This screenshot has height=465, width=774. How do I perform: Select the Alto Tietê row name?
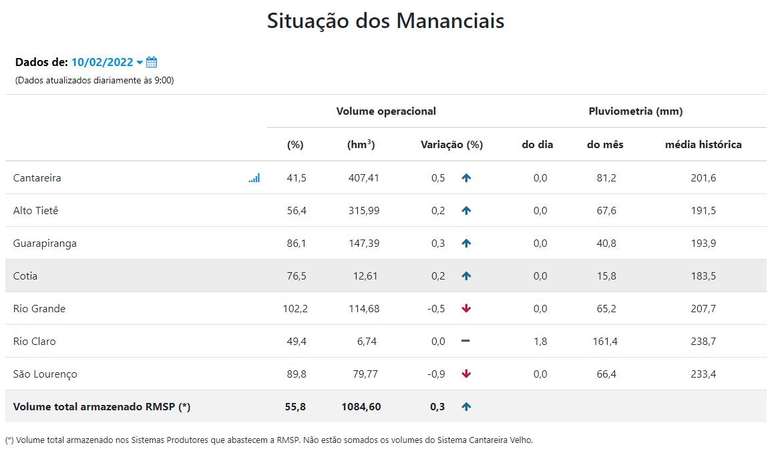pos(36,211)
